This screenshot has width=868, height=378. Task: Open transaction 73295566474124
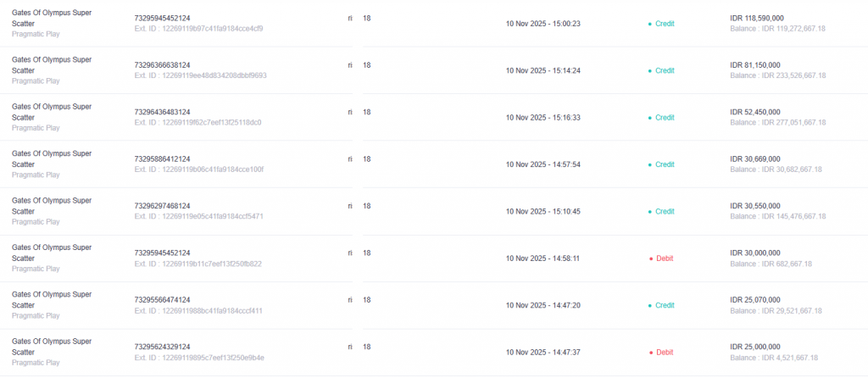point(162,300)
